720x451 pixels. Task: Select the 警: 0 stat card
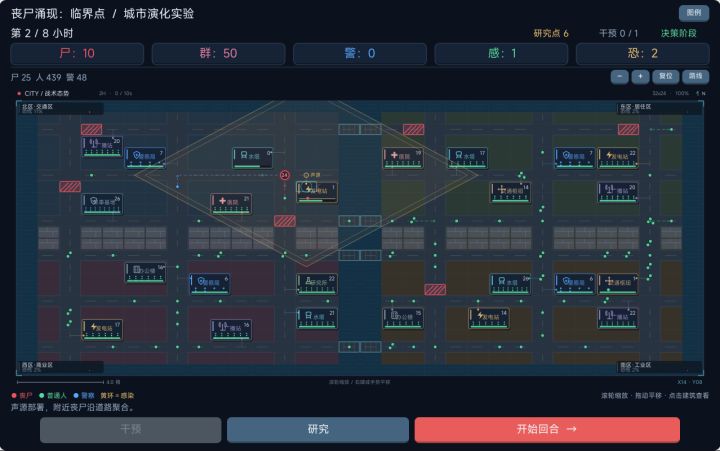(360, 53)
